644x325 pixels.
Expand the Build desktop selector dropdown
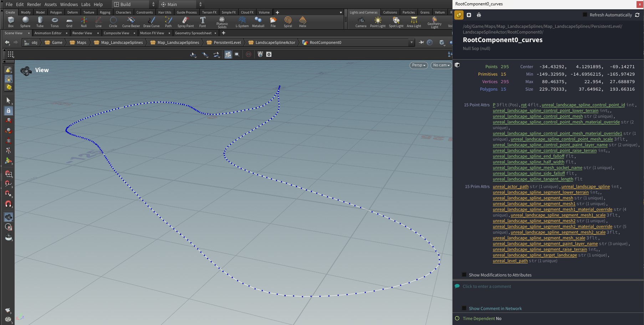[134, 4]
